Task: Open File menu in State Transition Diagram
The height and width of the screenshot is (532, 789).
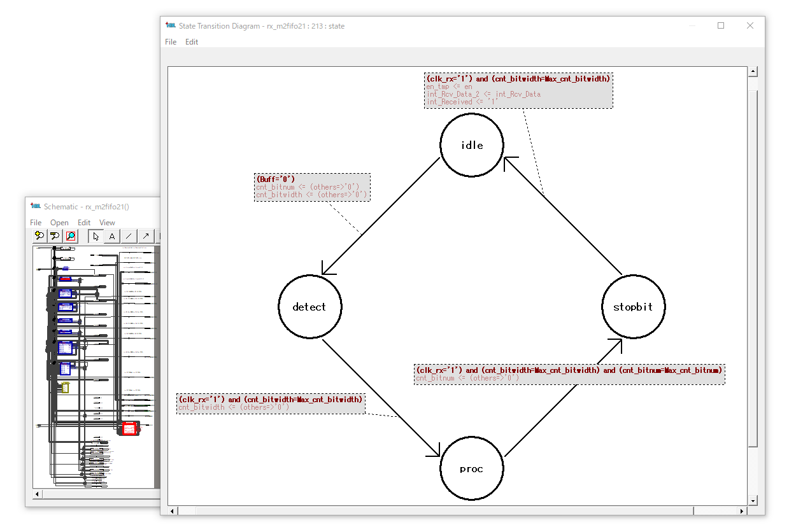Action: coord(171,42)
